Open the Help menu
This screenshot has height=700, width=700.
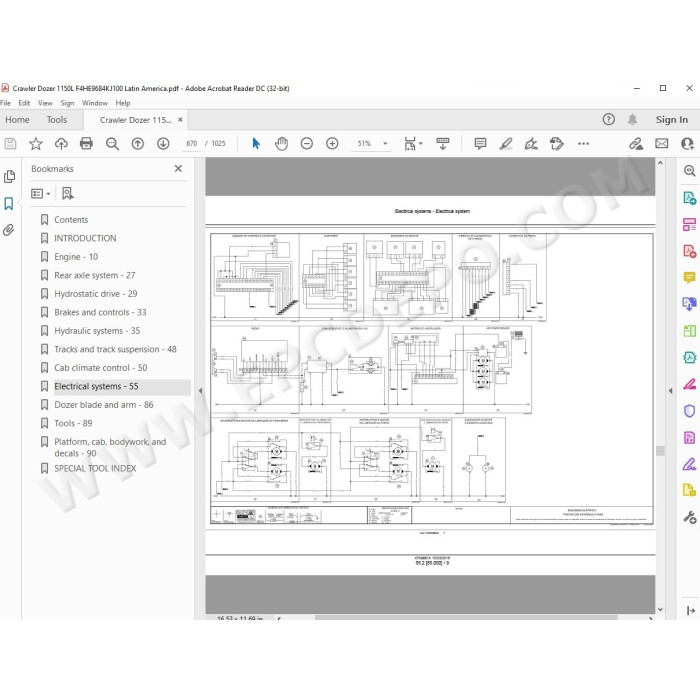123,103
